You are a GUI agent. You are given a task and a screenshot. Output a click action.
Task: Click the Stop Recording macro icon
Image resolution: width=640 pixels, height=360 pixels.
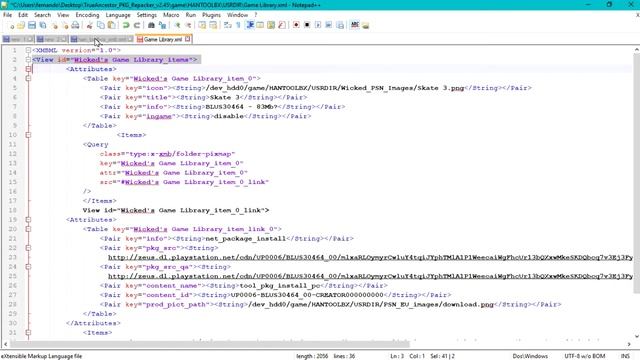[307, 25]
